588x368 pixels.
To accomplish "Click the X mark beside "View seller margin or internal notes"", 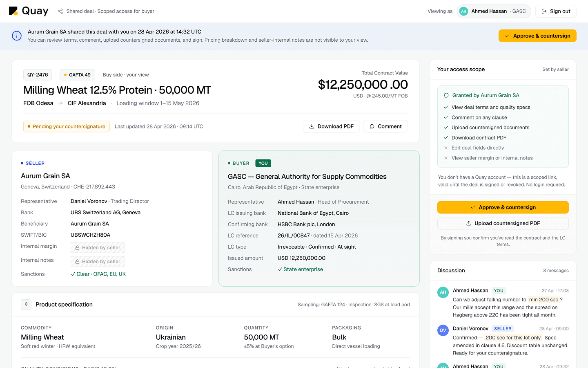I will (x=446, y=158).
